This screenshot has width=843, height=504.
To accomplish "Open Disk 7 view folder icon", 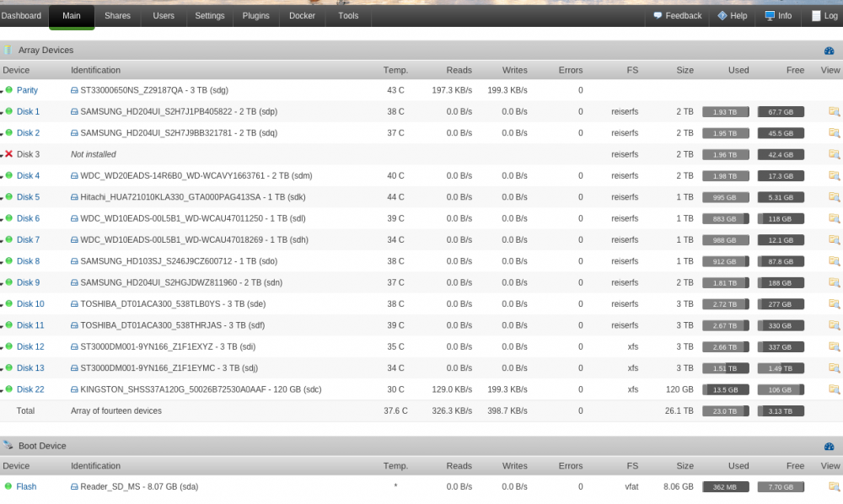I will [834, 239].
